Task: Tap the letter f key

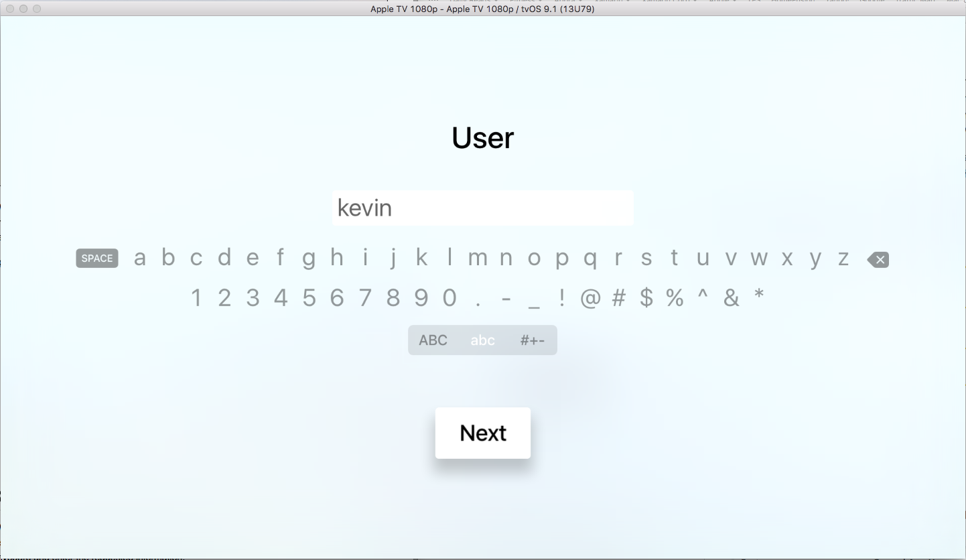Action: coord(281,257)
